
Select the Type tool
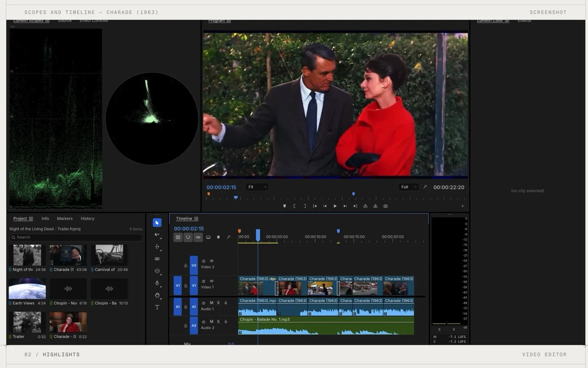tap(157, 307)
